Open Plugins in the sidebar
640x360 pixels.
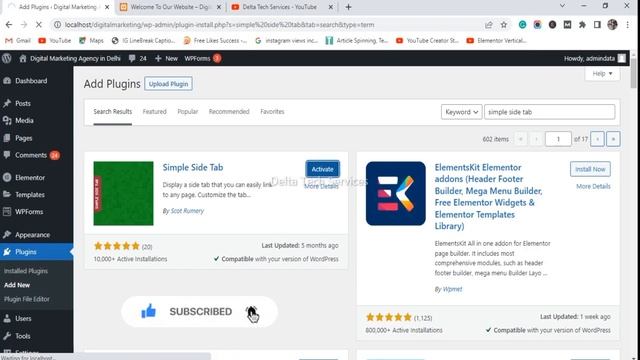point(25,252)
